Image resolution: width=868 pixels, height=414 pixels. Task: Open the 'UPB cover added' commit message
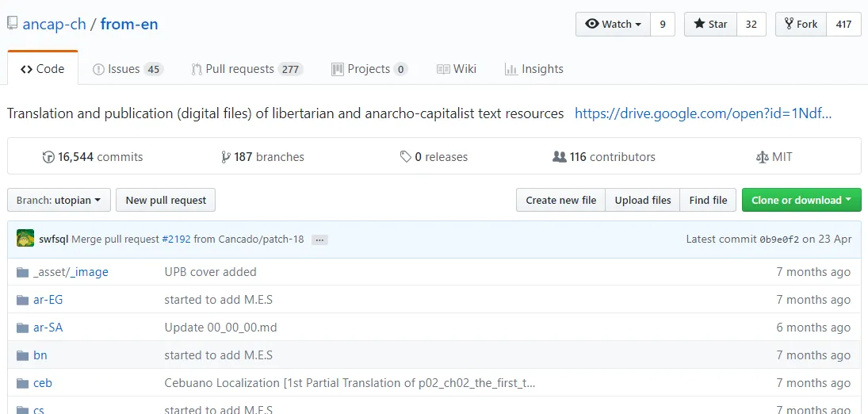click(210, 271)
